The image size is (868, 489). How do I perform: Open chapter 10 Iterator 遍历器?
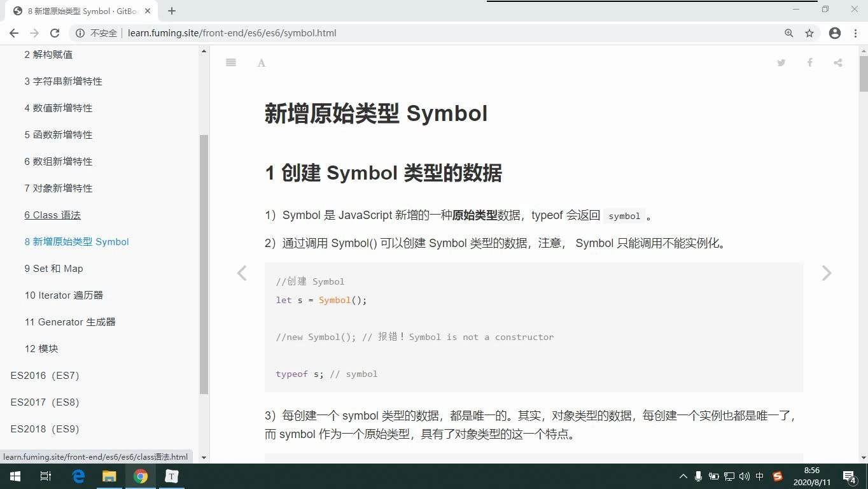64,295
